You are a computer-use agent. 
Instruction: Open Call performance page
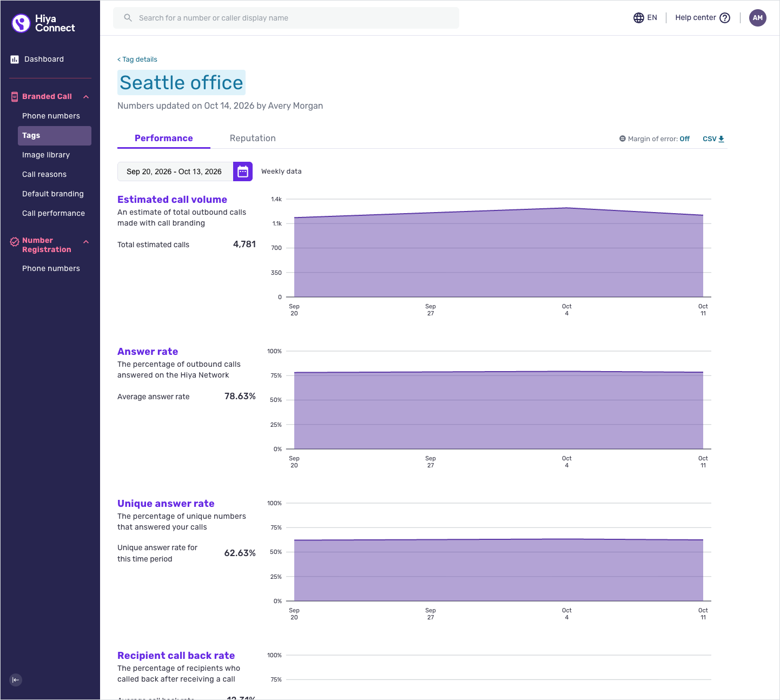pyautogui.click(x=54, y=213)
